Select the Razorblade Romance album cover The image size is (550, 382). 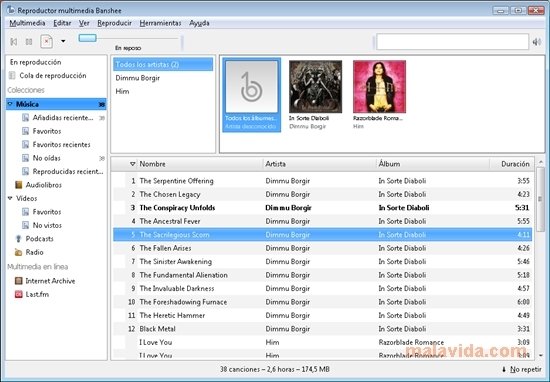(x=380, y=87)
